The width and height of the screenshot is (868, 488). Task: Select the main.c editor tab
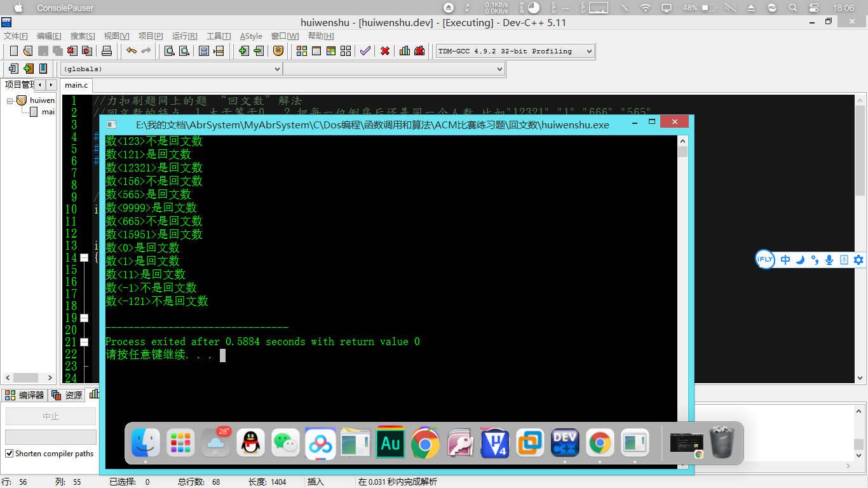tap(76, 85)
